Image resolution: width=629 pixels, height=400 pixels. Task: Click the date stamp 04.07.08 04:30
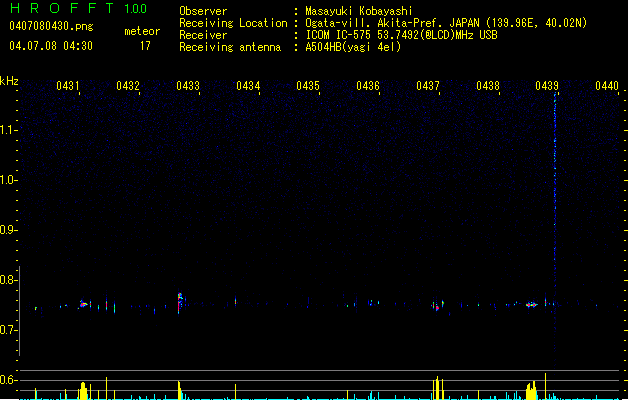pos(51,46)
